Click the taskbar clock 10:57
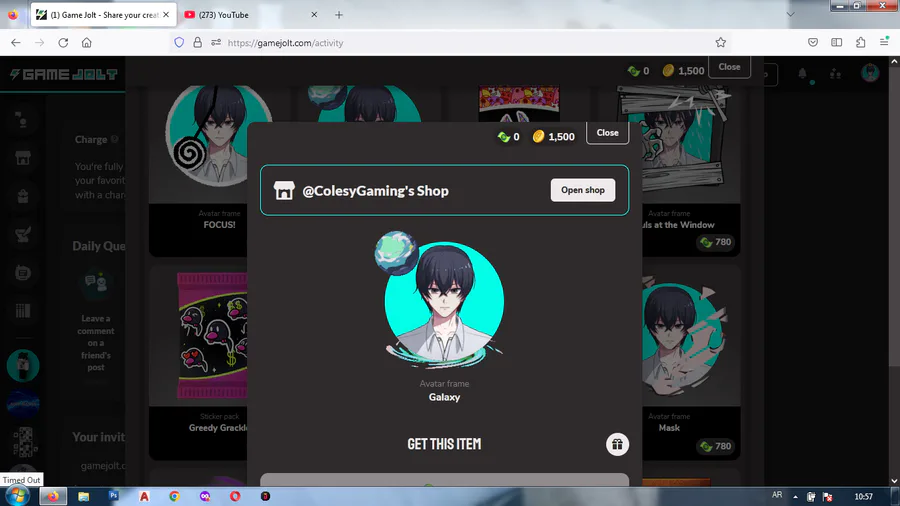Screen dimensions: 900x506 click(864, 497)
